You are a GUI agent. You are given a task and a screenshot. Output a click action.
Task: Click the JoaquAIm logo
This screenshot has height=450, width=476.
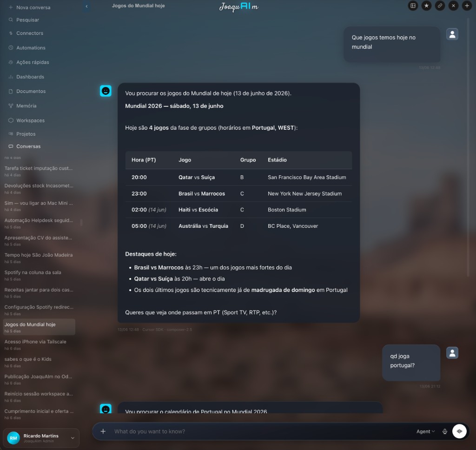[x=238, y=7]
